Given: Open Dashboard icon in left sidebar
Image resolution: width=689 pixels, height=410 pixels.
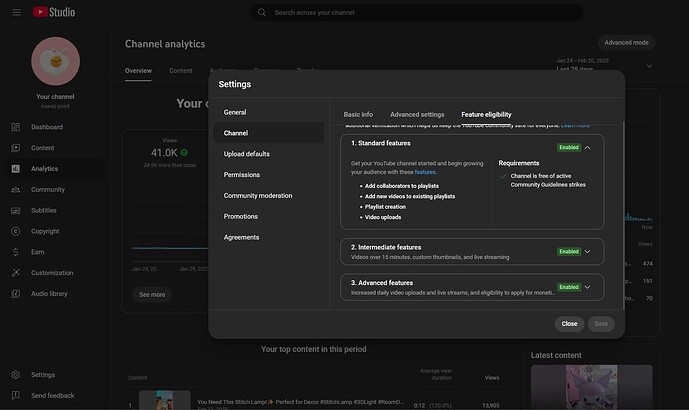Looking at the screenshot, I should (16, 127).
